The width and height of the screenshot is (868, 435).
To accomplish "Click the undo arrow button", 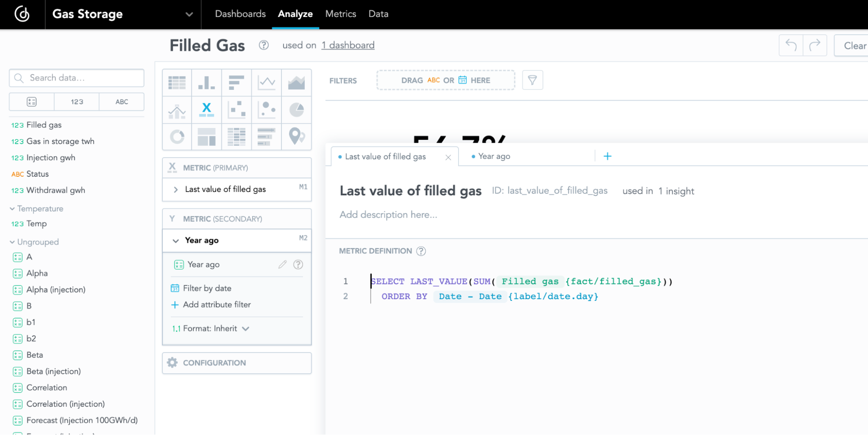I will coord(791,46).
